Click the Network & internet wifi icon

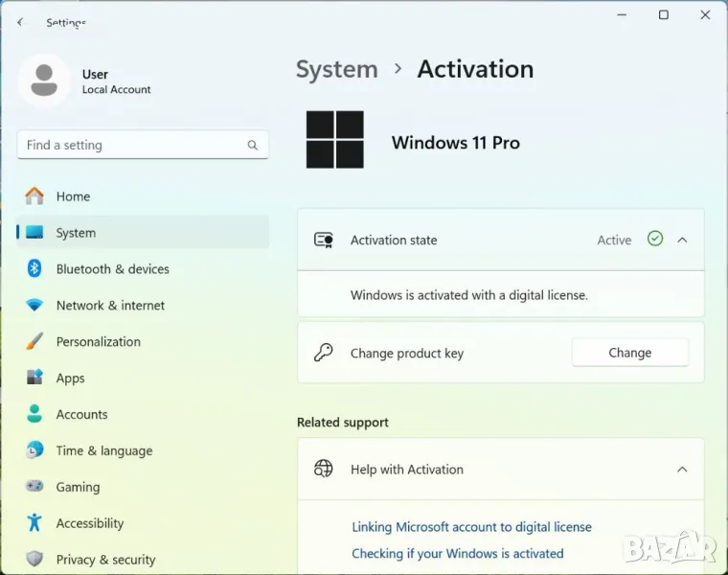point(34,306)
